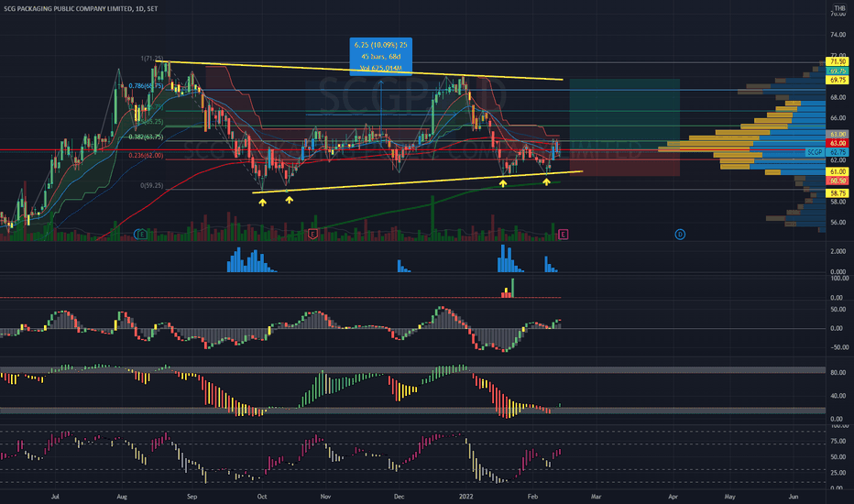This screenshot has width=854, height=504.
Task: Click the Dec label on time axis
Action: (x=399, y=497)
